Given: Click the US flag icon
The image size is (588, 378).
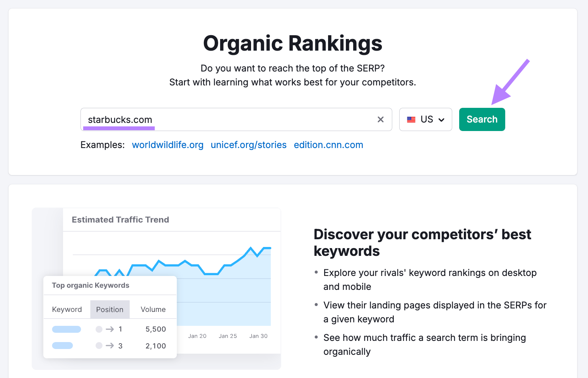Looking at the screenshot, I should pyautogui.click(x=411, y=119).
